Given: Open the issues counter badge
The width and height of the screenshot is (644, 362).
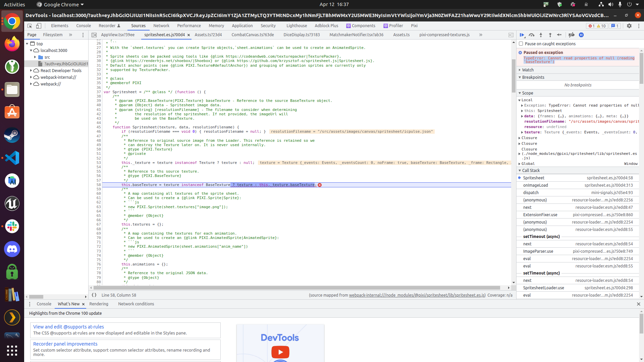Looking at the screenshot, I should [615, 26].
